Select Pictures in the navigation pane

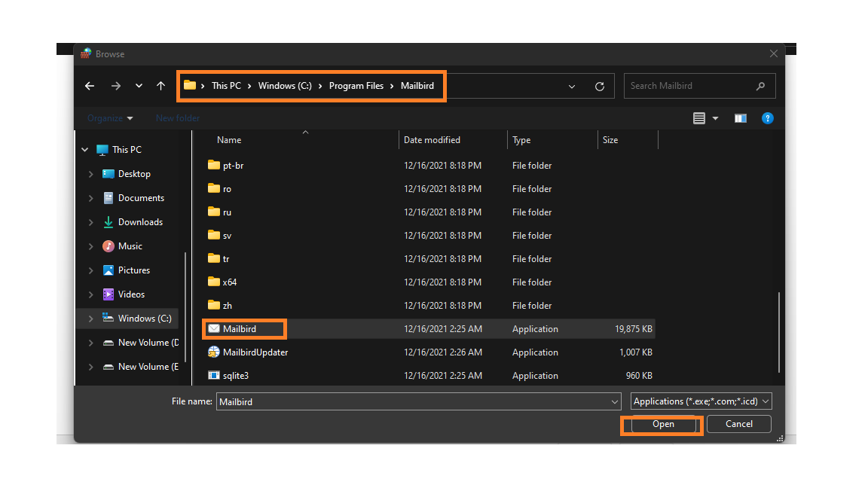tap(134, 270)
